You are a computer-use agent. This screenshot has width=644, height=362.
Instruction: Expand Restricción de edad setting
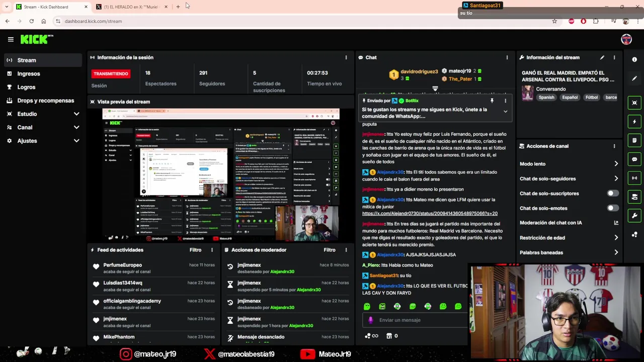point(616,238)
